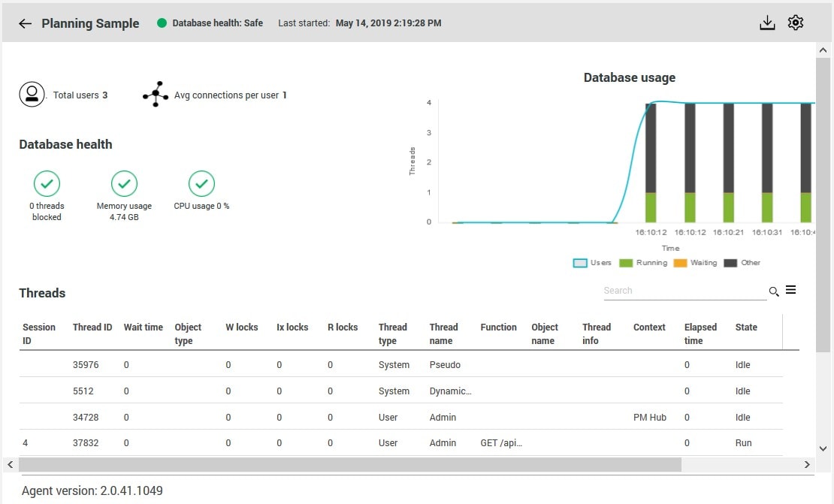Sort by Object name column header
834x504 pixels.
[545, 334]
